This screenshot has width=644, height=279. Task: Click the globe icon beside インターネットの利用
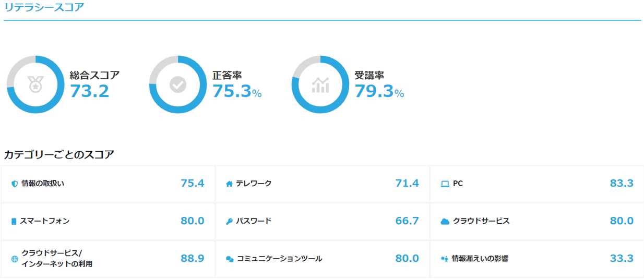point(15,259)
